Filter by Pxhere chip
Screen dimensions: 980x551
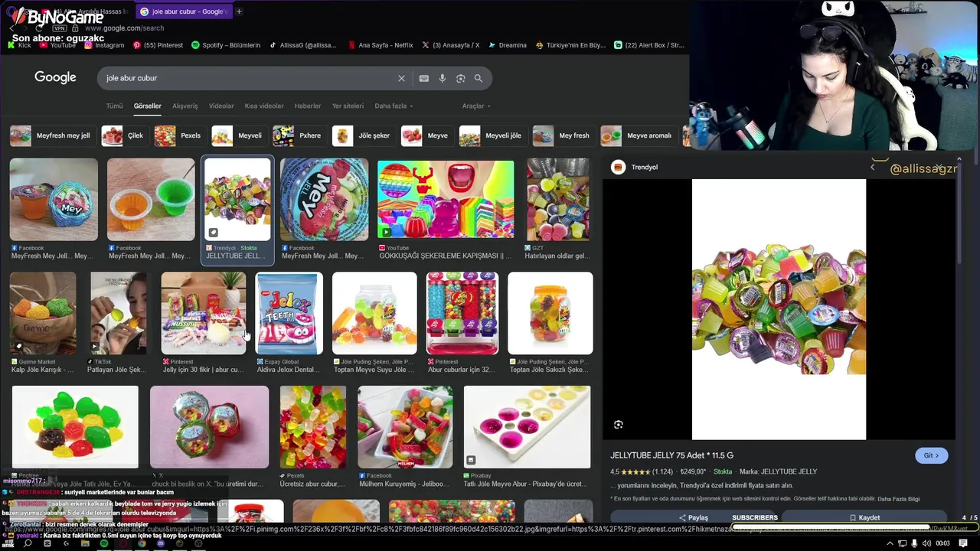[x=299, y=135]
